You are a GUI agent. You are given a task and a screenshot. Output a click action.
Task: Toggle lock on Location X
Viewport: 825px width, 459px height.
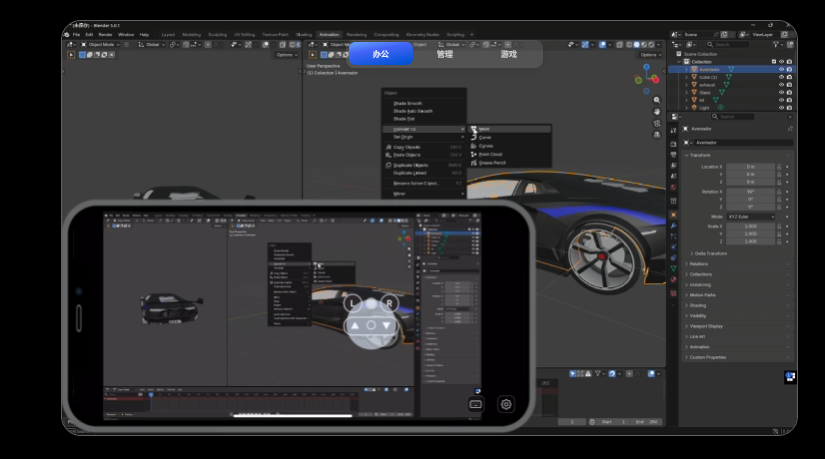[779, 167]
